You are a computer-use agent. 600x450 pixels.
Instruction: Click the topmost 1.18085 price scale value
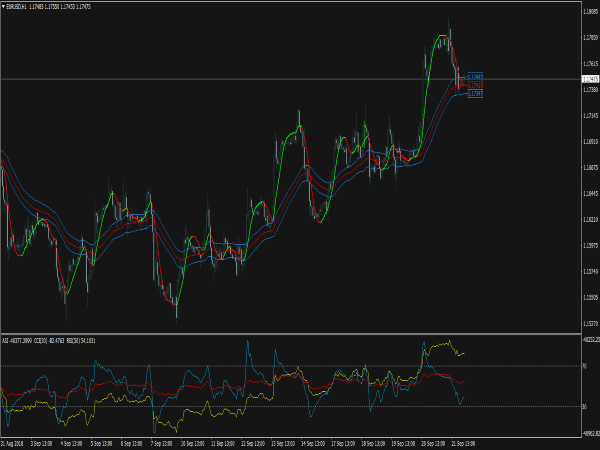click(590, 11)
